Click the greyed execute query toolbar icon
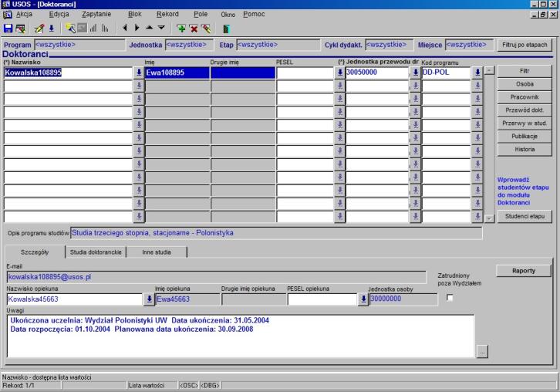 pyautogui.click(x=82, y=29)
